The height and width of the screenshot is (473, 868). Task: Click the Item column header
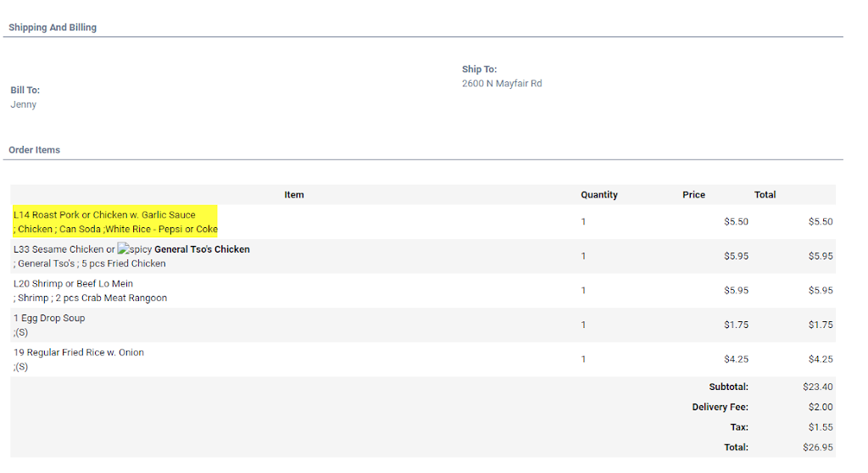(294, 195)
